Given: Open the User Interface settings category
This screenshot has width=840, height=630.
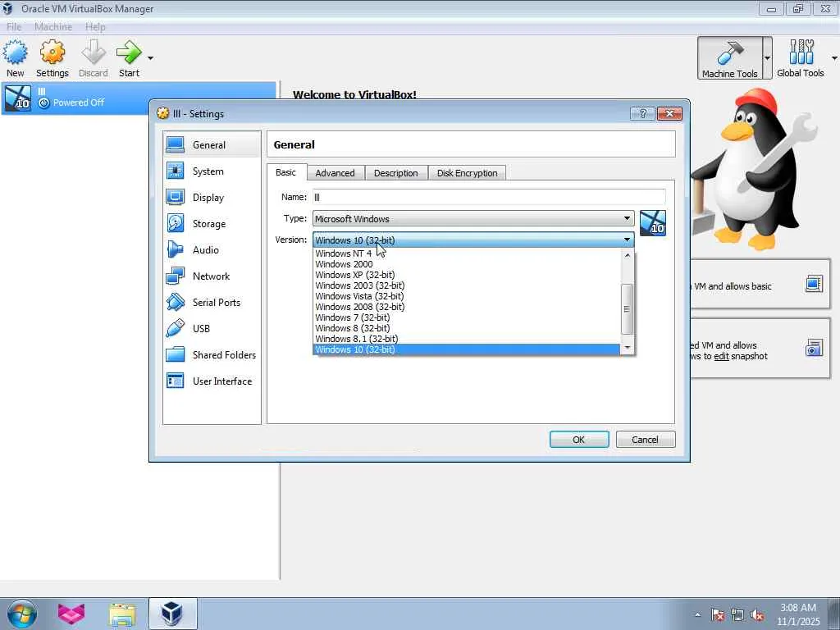Looking at the screenshot, I should coord(212,381).
